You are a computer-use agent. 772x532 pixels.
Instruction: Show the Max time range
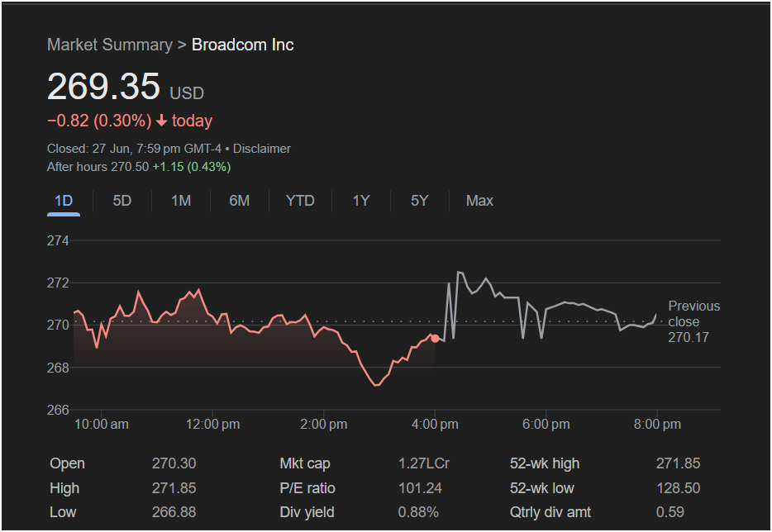479,201
